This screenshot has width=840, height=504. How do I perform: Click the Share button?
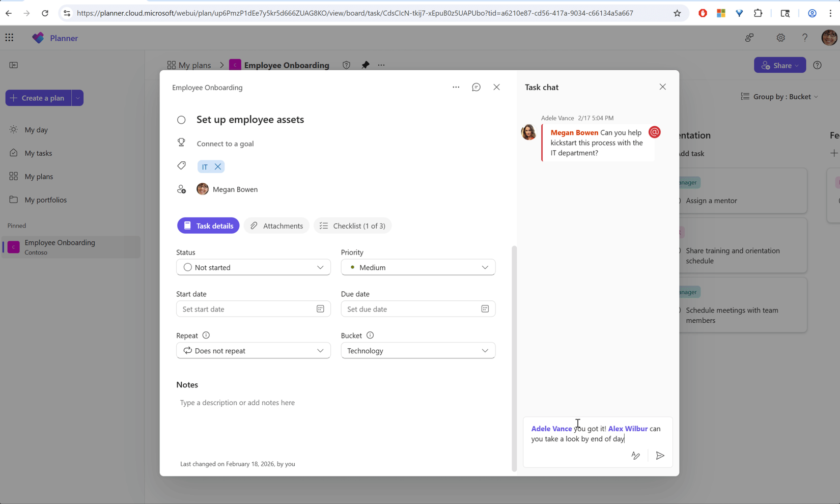click(780, 65)
